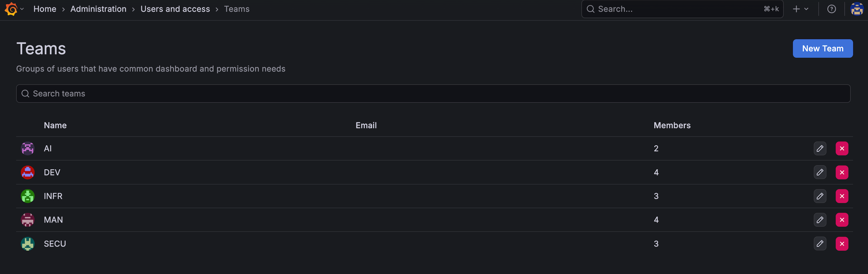Click the Grafana logo icon
This screenshot has width=868, height=274.
point(11,9)
